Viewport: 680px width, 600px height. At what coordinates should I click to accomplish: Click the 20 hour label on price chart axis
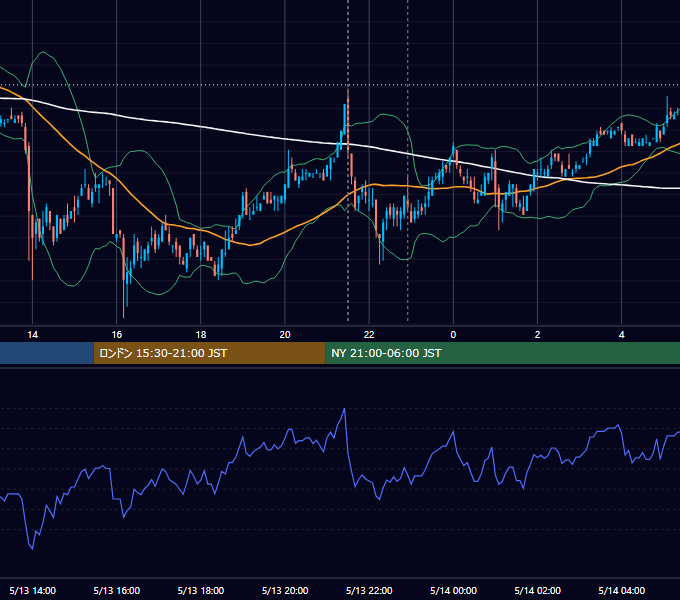pos(285,335)
